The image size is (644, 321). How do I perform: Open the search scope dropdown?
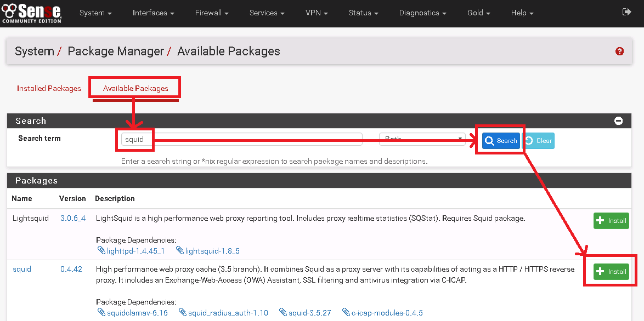422,139
